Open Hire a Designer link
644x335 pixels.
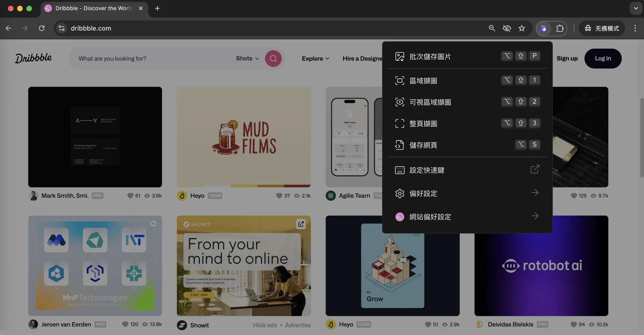click(362, 59)
